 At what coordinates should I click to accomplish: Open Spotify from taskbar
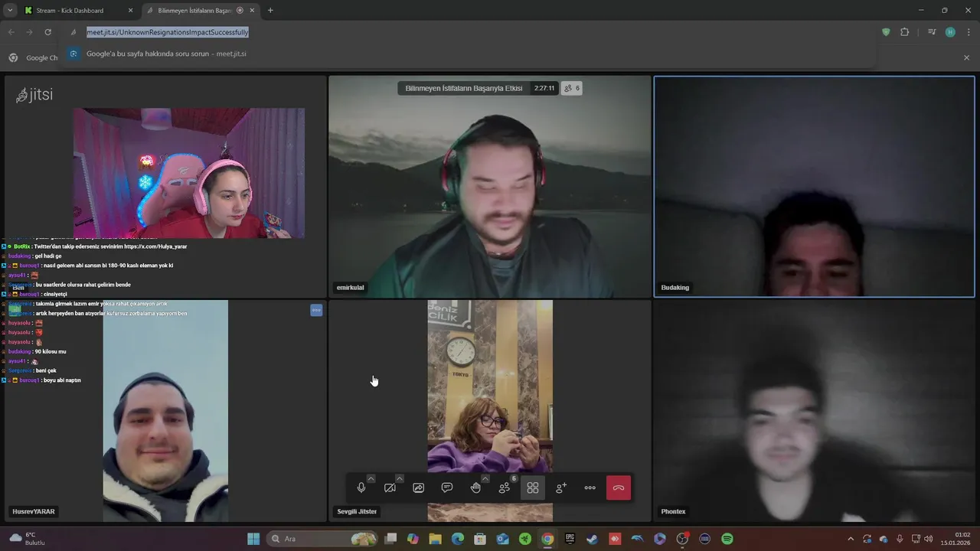click(727, 539)
